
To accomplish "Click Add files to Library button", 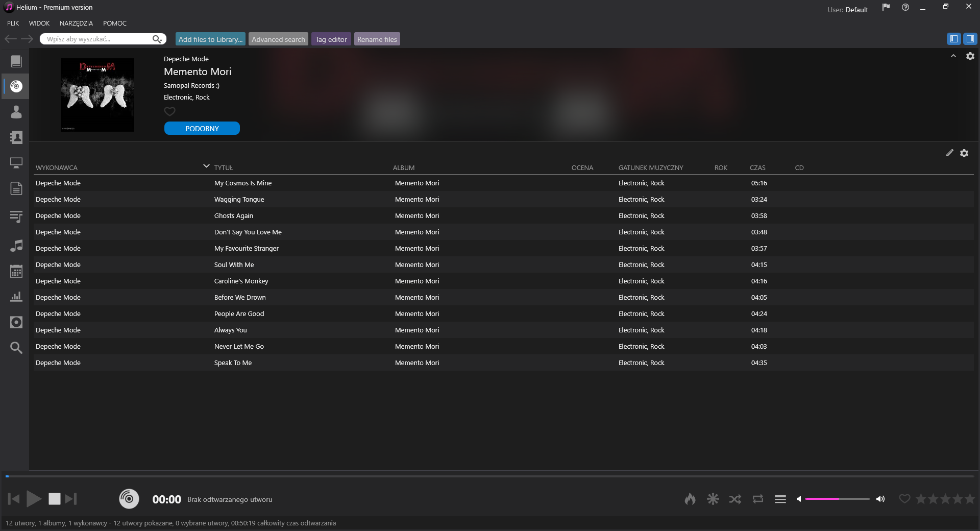I will (211, 39).
